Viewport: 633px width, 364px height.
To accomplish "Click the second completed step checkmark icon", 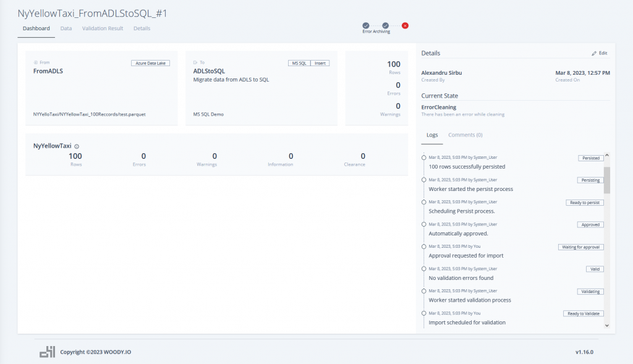I will (x=385, y=25).
